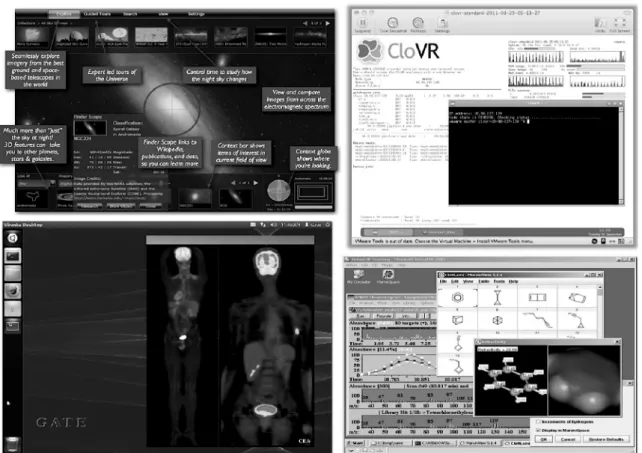Open the browser icon in the GATE launcher

pos(13,291)
